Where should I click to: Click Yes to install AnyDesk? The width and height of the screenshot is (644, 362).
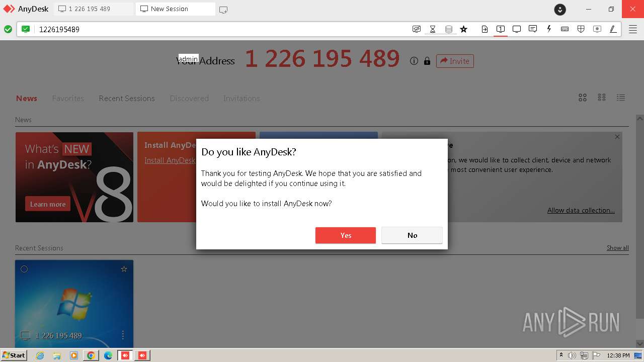pos(346,235)
